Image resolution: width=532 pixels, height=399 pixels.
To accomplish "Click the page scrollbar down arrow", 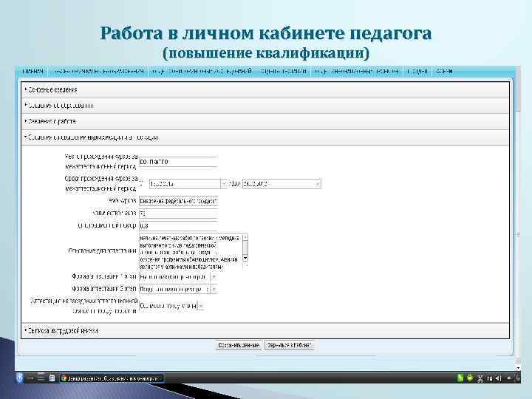I will [518, 367].
